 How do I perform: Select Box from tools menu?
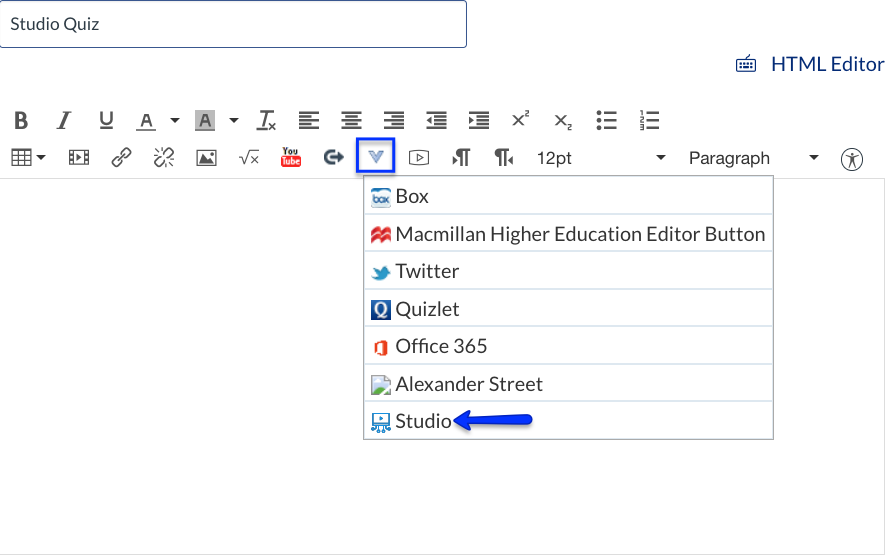click(x=568, y=196)
